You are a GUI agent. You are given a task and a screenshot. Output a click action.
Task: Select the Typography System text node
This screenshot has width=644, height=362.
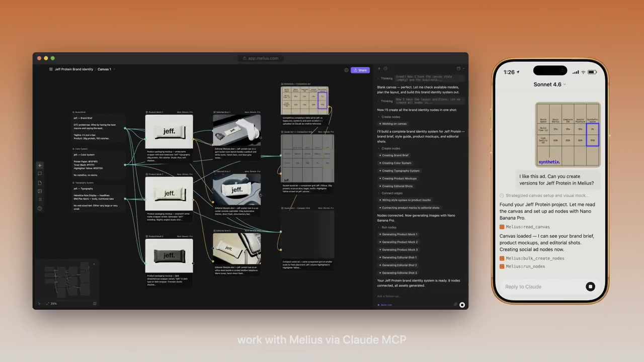[x=99, y=199]
